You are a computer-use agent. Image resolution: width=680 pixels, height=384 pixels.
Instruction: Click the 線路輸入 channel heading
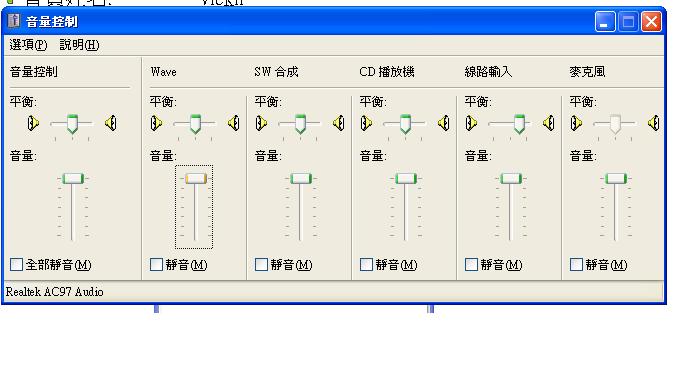(x=488, y=72)
